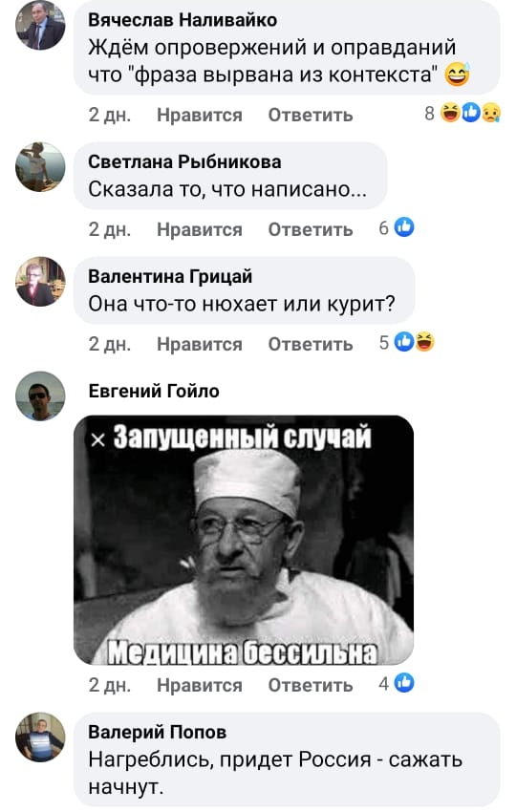
Task: Open Светлана Рыбникова's profile avatar
Action: pos(40,167)
